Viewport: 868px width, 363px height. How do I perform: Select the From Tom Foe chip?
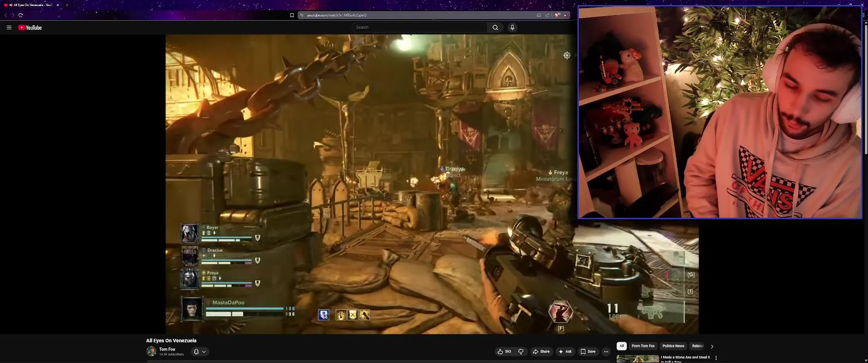pos(643,346)
